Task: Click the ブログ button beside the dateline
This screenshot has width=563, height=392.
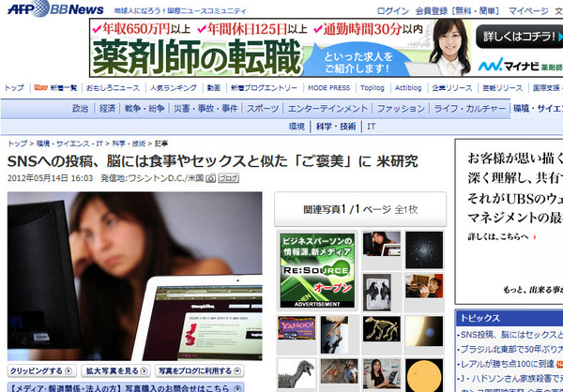Action: pyautogui.click(x=229, y=178)
